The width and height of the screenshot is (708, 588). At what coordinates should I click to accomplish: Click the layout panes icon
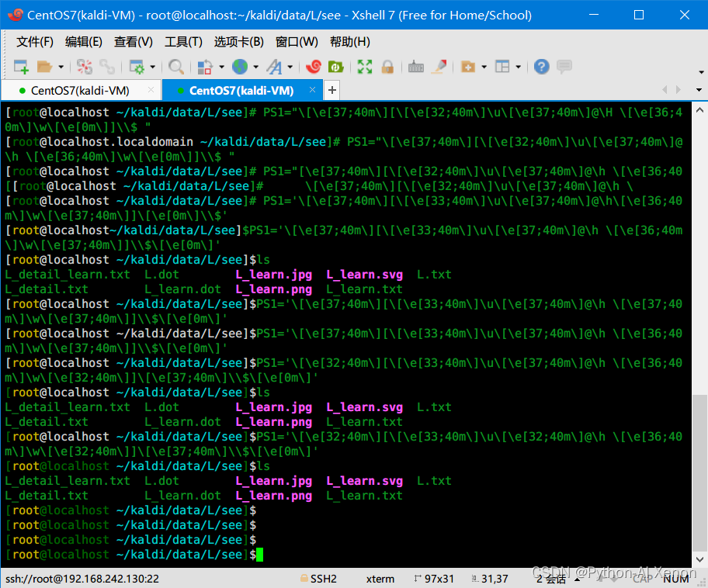(502, 67)
